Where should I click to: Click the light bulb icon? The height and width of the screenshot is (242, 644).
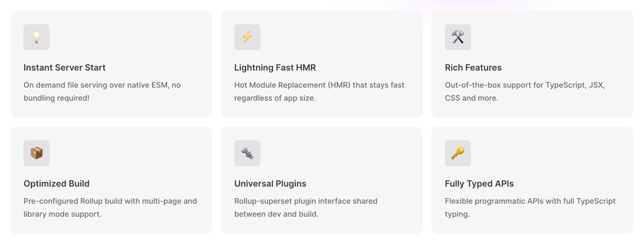pyautogui.click(x=37, y=37)
